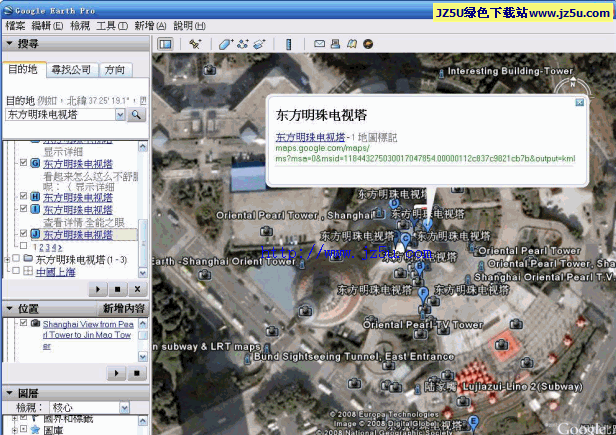Uncheck the checkbox for result I

coord(23,208)
